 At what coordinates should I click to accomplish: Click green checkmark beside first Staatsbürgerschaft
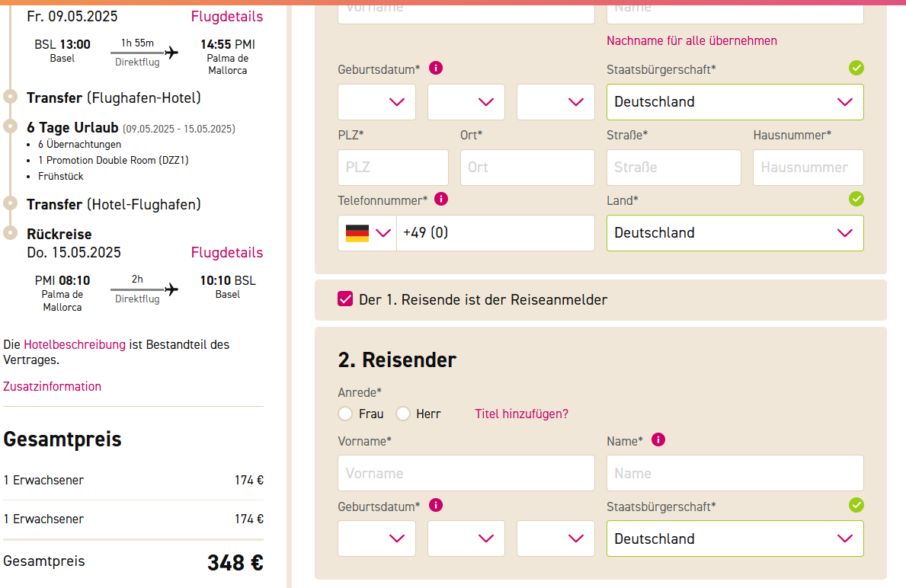[x=856, y=68]
